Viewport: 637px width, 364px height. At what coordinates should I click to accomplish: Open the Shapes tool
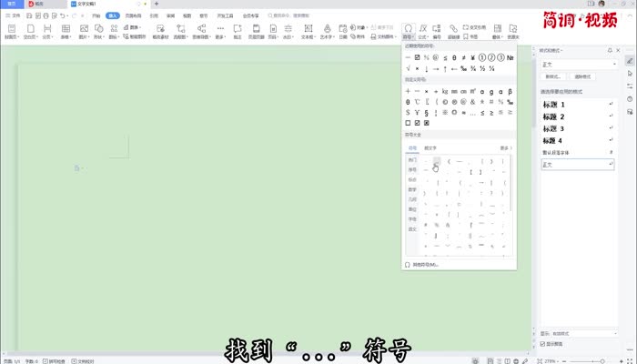(98, 32)
